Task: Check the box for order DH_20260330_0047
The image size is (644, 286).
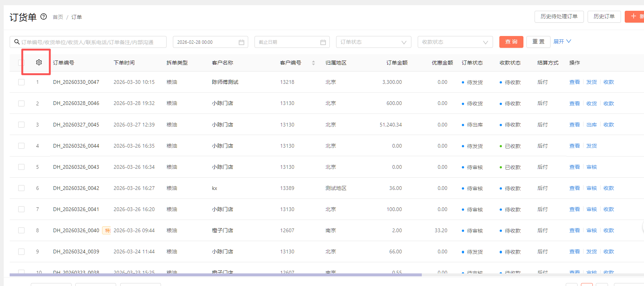Action: pyautogui.click(x=21, y=82)
